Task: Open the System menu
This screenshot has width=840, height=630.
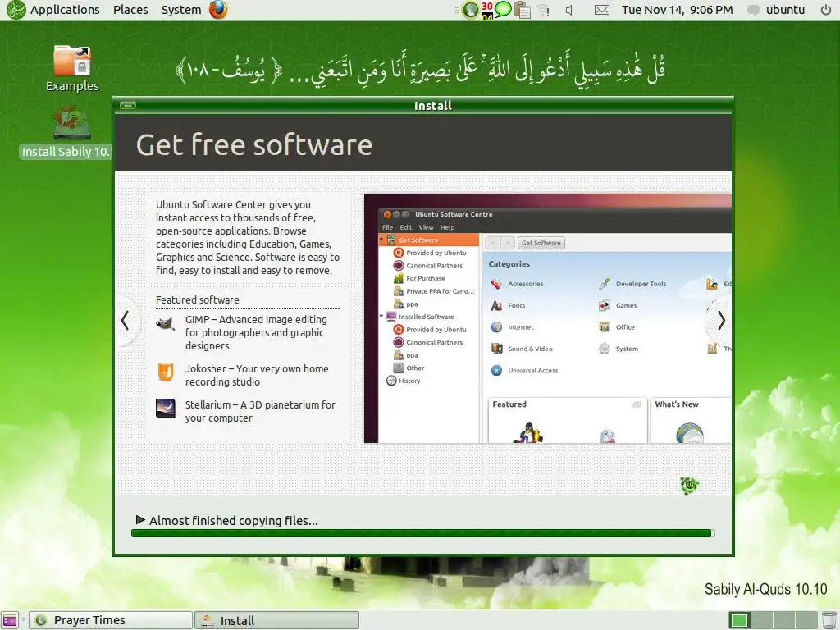Action: [181, 10]
